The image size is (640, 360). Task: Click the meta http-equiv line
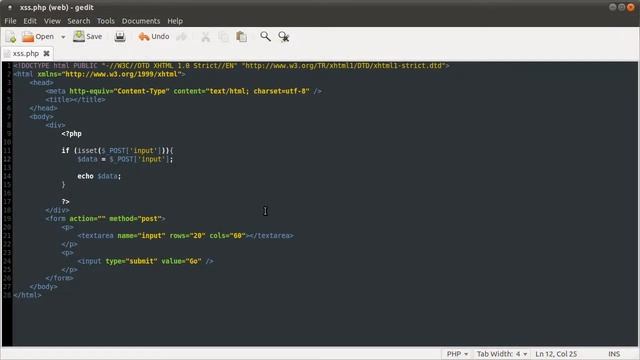183,91
